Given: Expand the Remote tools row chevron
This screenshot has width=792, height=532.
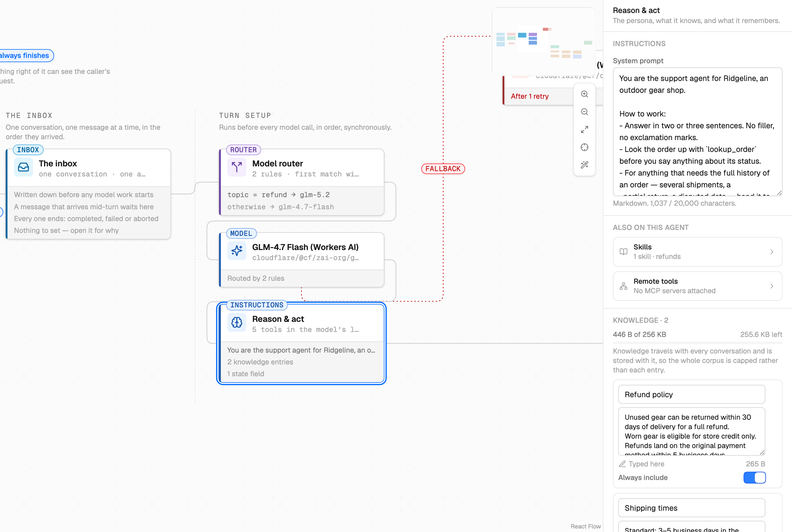Looking at the screenshot, I should (772, 286).
